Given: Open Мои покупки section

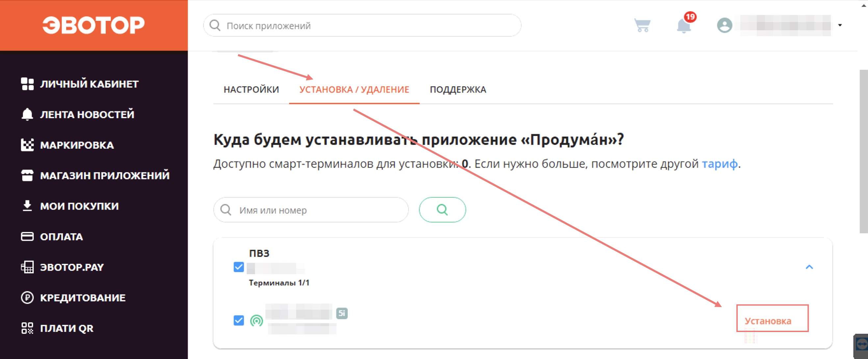Looking at the screenshot, I should pyautogui.click(x=79, y=206).
